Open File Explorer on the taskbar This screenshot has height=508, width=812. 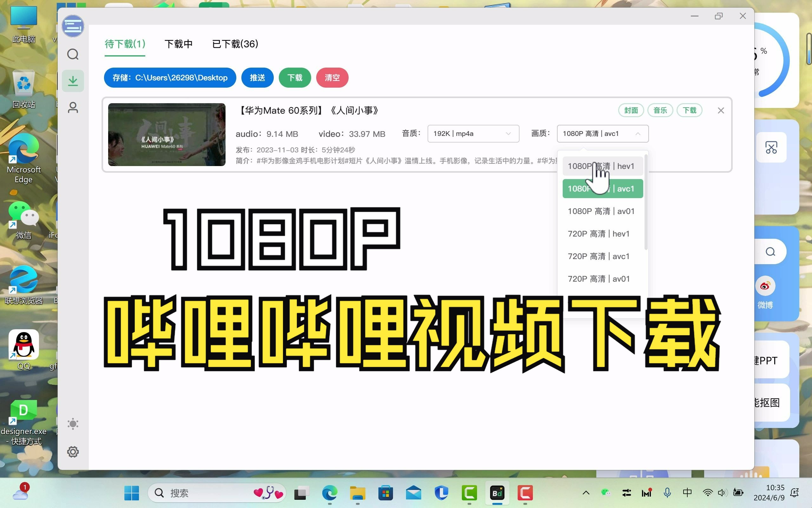pyautogui.click(x=358, y=493)
